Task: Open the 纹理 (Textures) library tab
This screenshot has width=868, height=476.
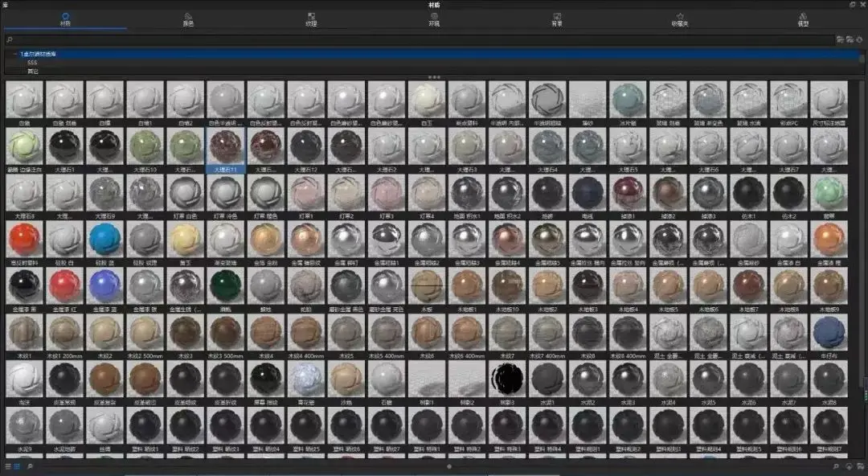Action: [311, 19]
